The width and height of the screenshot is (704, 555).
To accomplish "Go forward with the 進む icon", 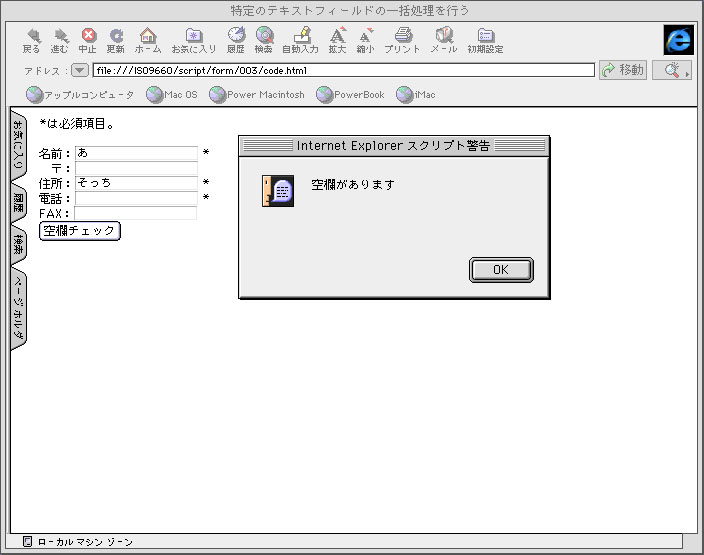I will click(x=59, y=40).
